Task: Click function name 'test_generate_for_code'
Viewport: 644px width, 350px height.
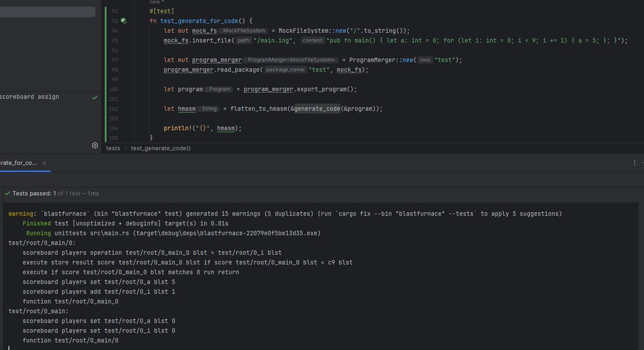Action: tap(199, 21)
